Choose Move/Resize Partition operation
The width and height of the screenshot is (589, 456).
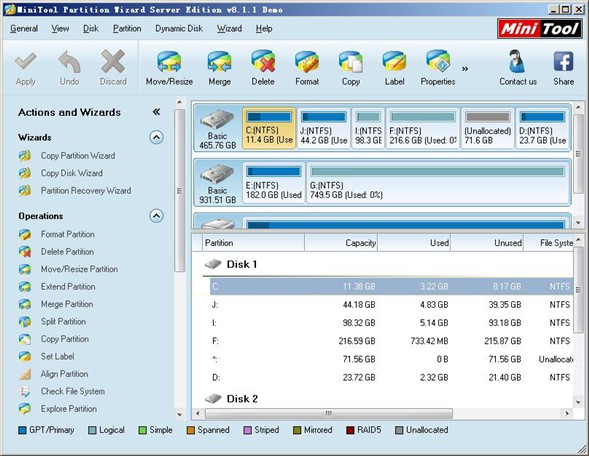click(79, 269)
